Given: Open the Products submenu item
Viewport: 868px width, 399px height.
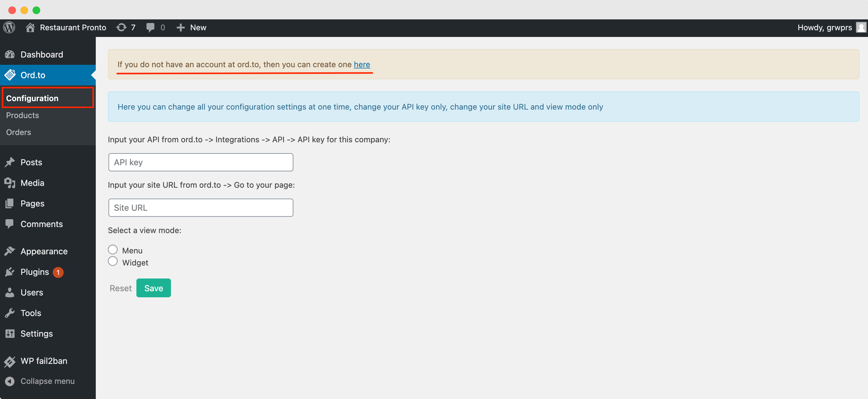Looking at the screenshot, I should [22, 115].
